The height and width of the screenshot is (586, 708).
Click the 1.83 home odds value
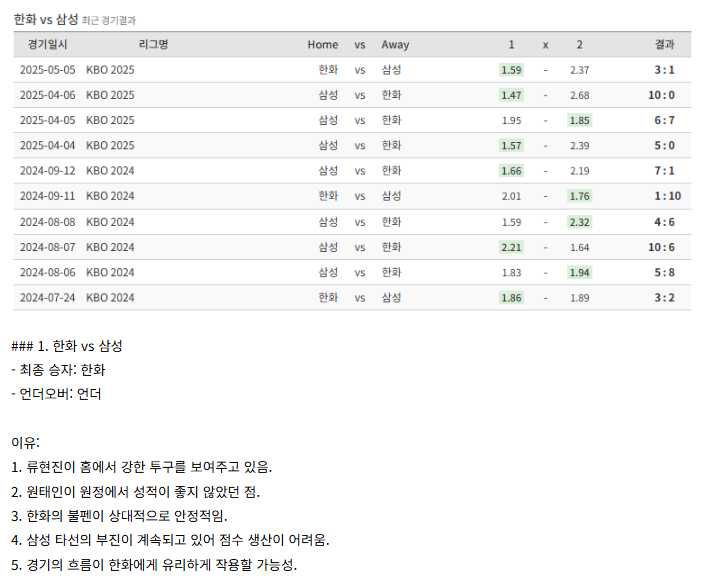tap(511, 273)
